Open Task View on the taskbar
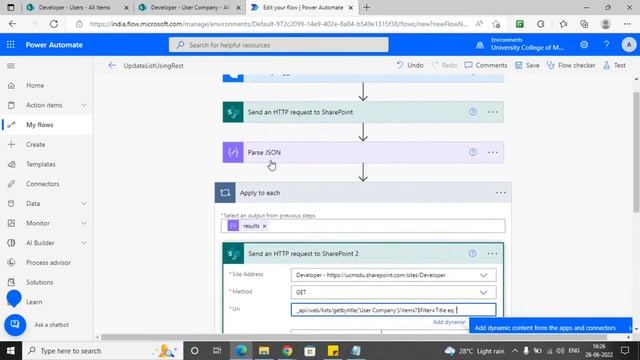 point(217,351)
